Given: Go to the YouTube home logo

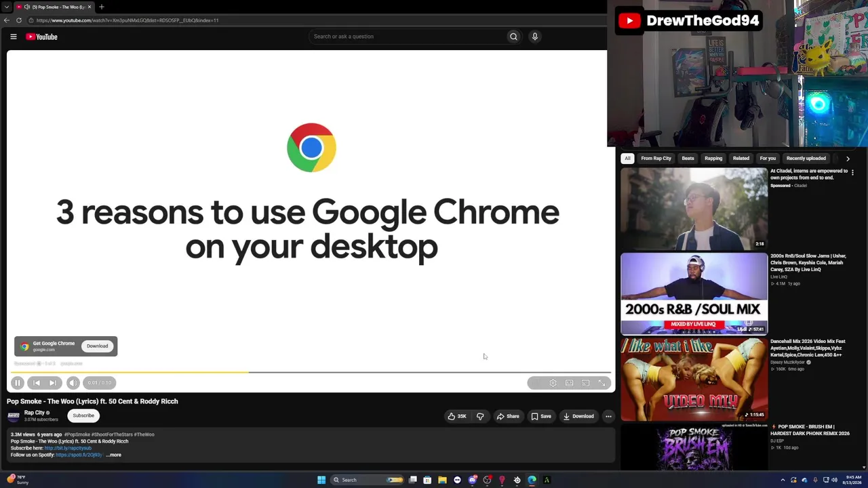Looking at the screenshot, I should pyautogui.click(x=41, y=37).
